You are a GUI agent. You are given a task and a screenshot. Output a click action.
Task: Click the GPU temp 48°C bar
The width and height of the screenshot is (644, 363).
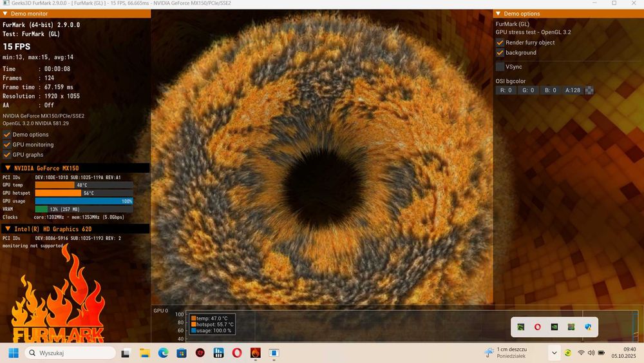click(x=84, y=185)
